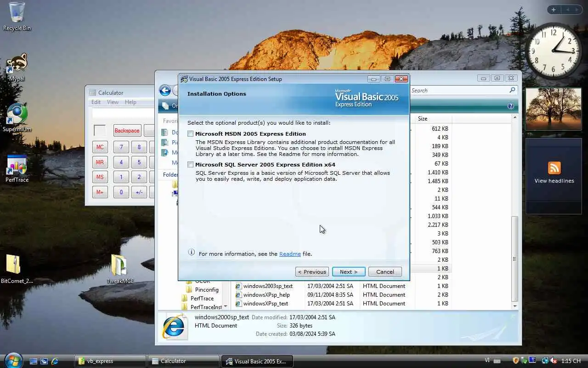Click the M+ memory add button
This screenshot has width=588, height=368.
pyautogui.click(x=100, y=192)
